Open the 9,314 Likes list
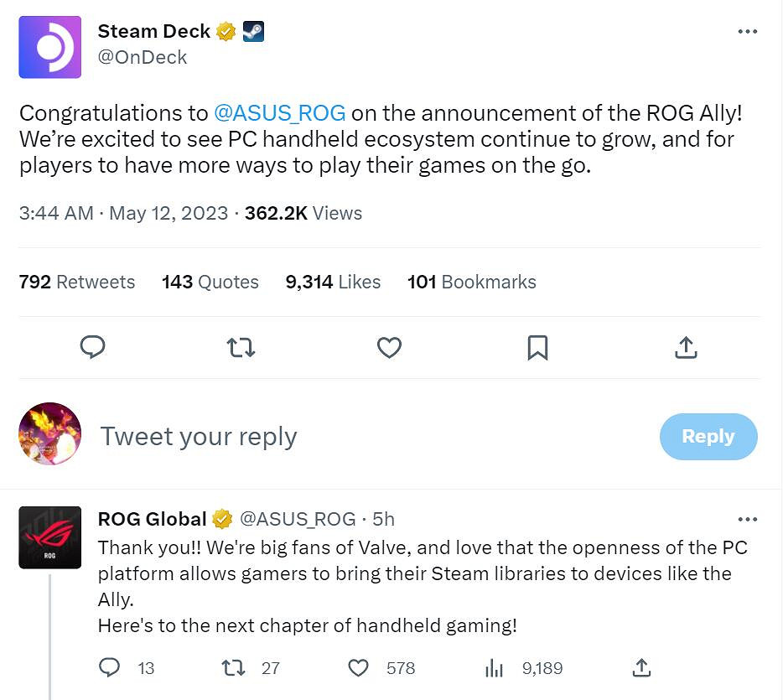This screenshot has width=783, height=700. (x=333, y=282)
